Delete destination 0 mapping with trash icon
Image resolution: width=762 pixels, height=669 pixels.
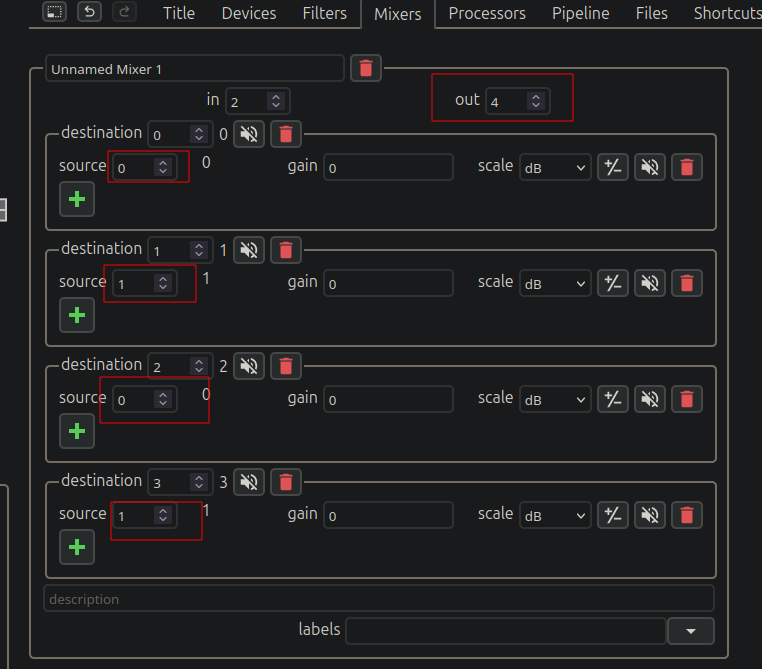point(286,134)
